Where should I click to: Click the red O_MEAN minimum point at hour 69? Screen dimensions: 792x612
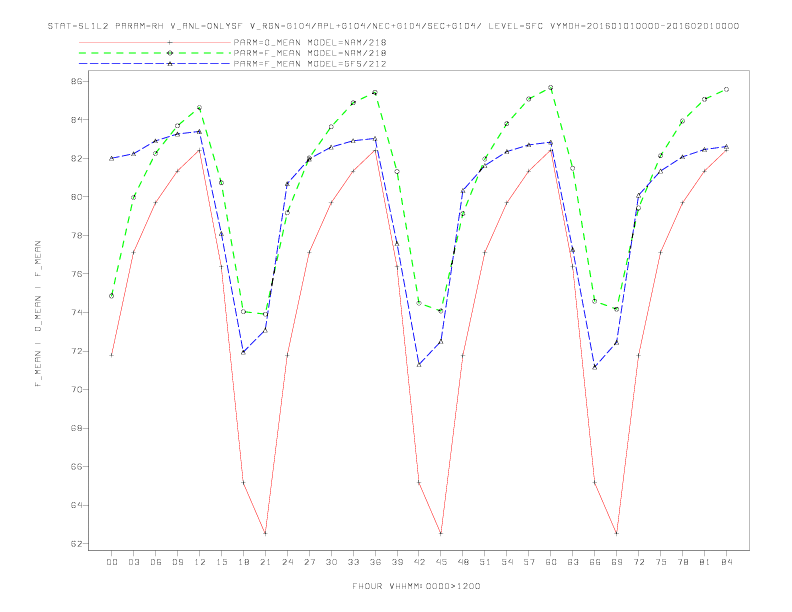click(x=617, y=533)
